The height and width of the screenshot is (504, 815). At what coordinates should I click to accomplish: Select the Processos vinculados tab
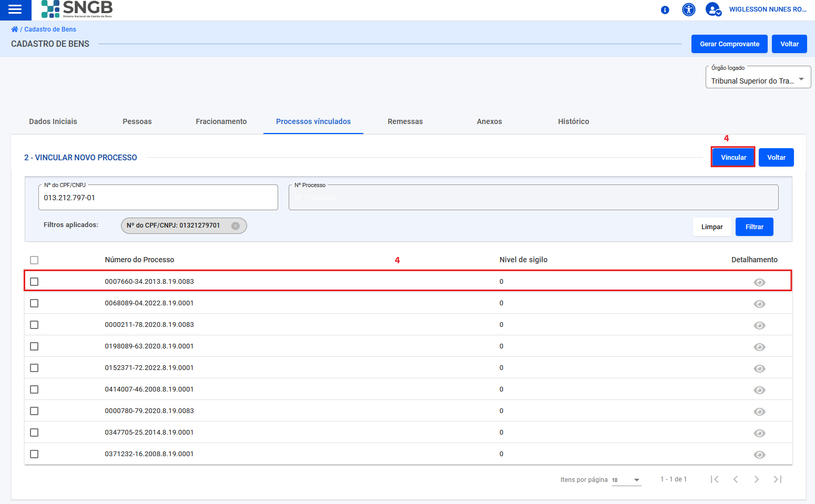point(313,121)
